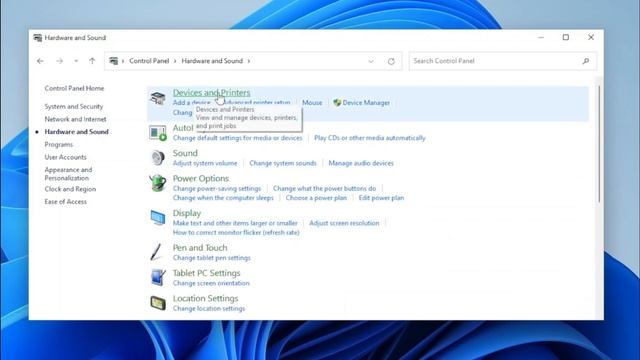This screenshot has width=640, height=360.
Task: Open Appearance and Personalization category
Action: 68,173
